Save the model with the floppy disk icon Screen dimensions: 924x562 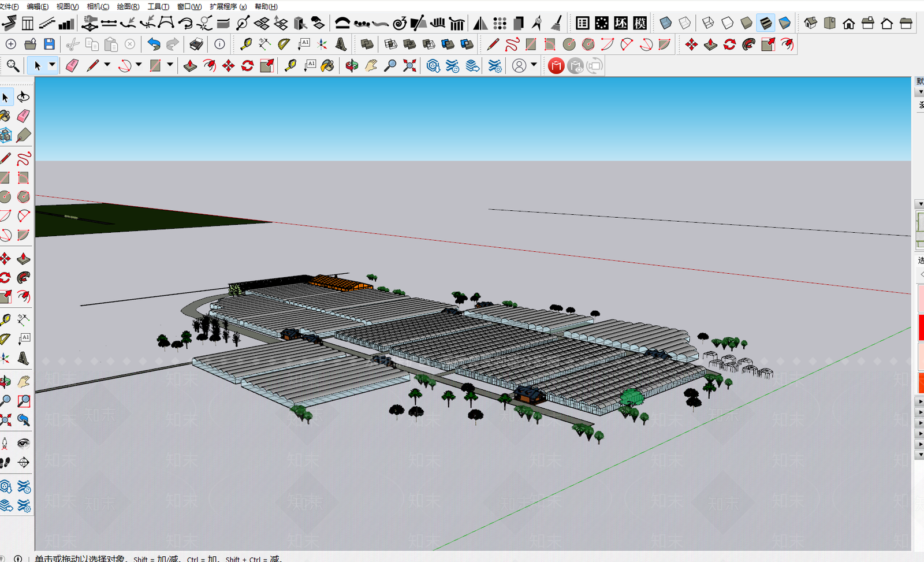(x=50, y=44)
